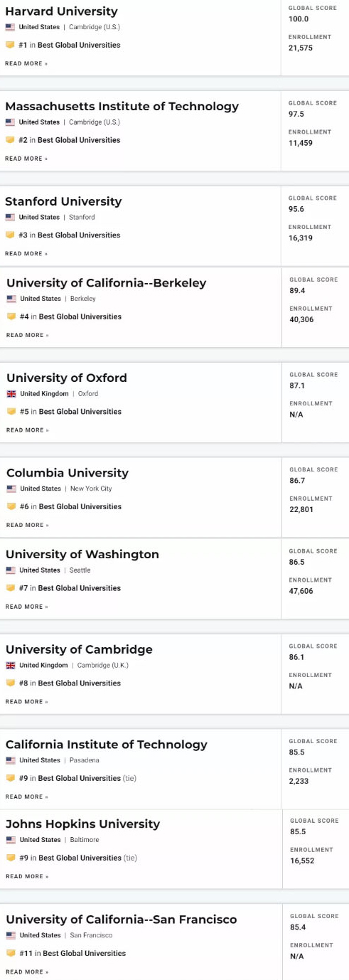Viewport: 349px width, 980px height.
Task: Click the UK flag under University of Cambridge
Action: tap(11, 666)
